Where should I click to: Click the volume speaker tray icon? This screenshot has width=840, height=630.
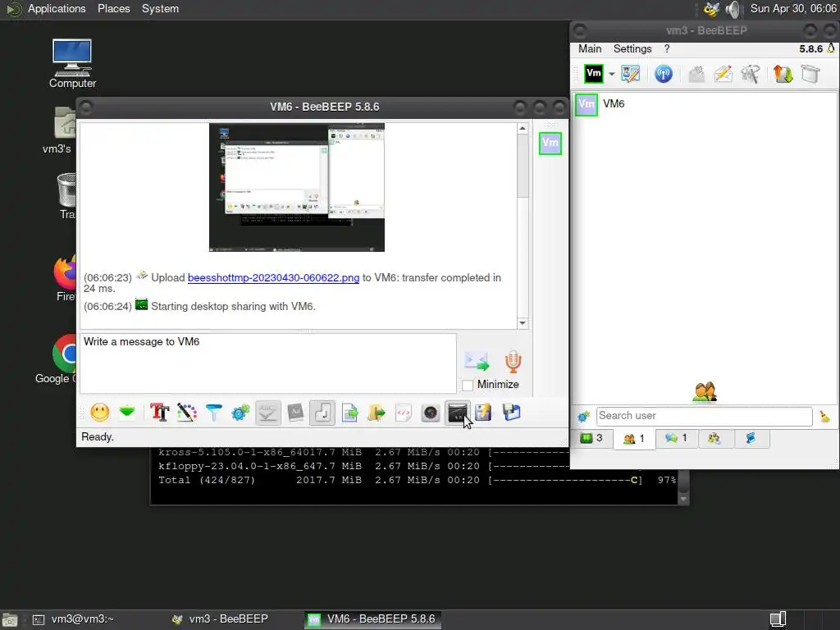(733, 9)
